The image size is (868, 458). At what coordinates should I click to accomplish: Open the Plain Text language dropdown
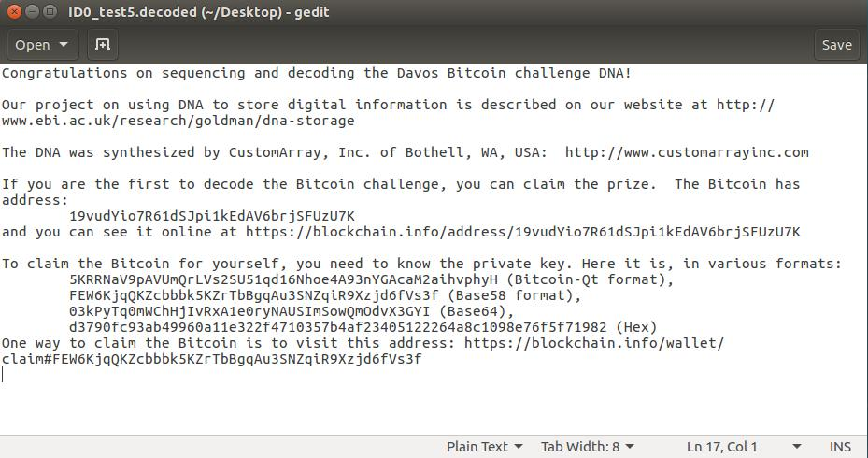pyautogui.click(x=484, y=447)
